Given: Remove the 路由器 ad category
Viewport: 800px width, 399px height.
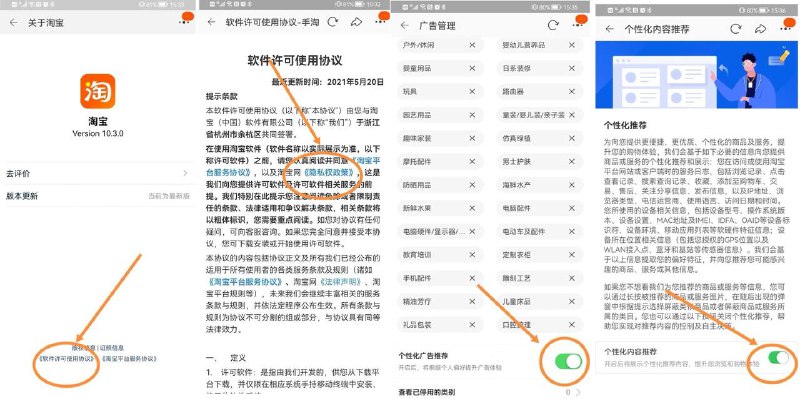Looking at the screenshot, I should pos(571,92).
